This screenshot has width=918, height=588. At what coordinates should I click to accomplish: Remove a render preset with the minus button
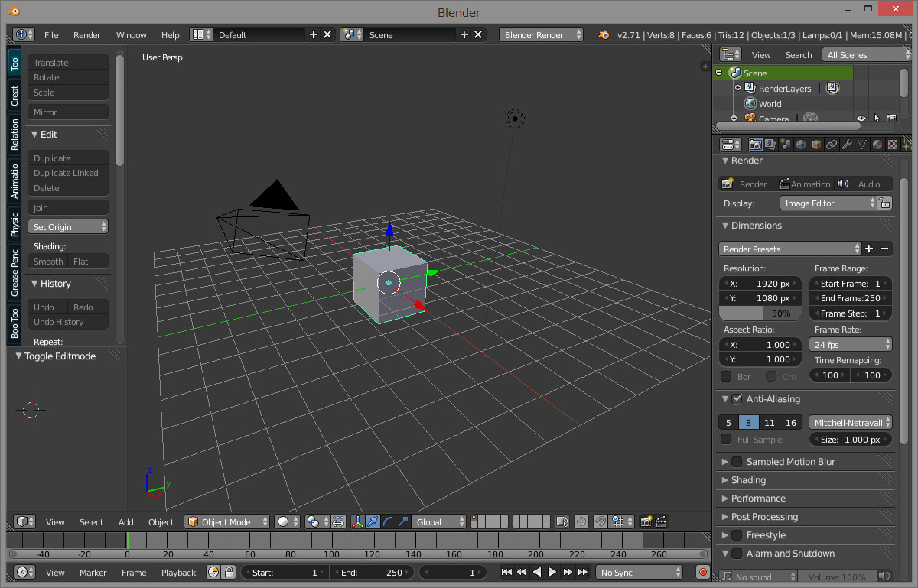(884, 249)
